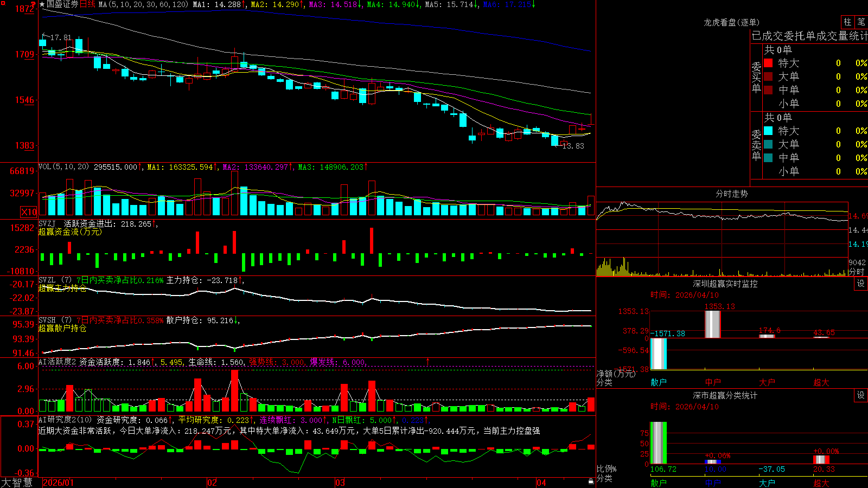868x488 pixels.
Task: Click dark red 大单 buy-order color swatch
Action: pos(768,76)
